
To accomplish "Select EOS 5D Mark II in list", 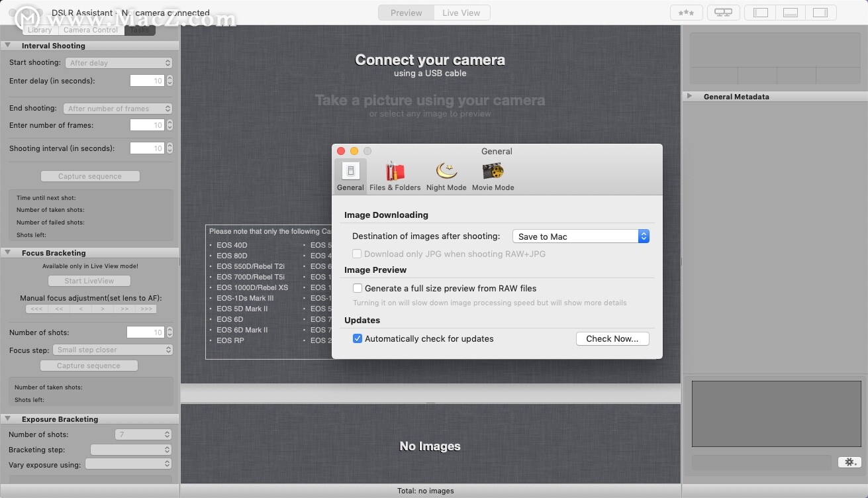I will 242,309.
